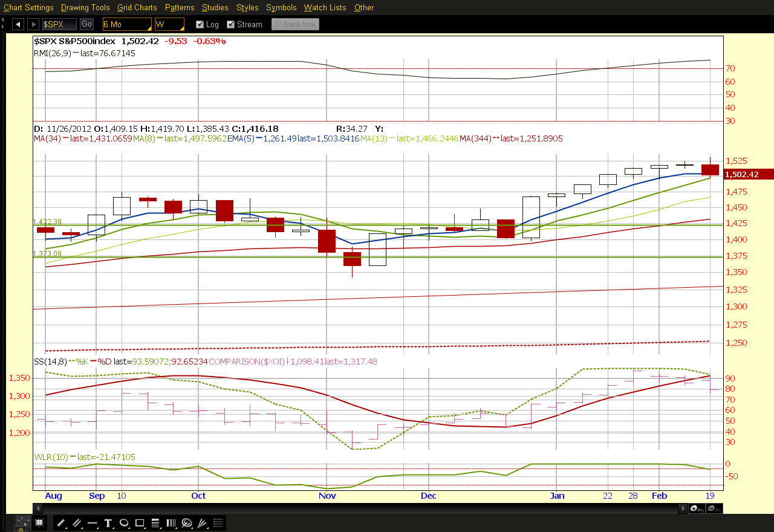Click the Jan label on time axis
The image size is (774, 532).
click(x=557, y=496)
